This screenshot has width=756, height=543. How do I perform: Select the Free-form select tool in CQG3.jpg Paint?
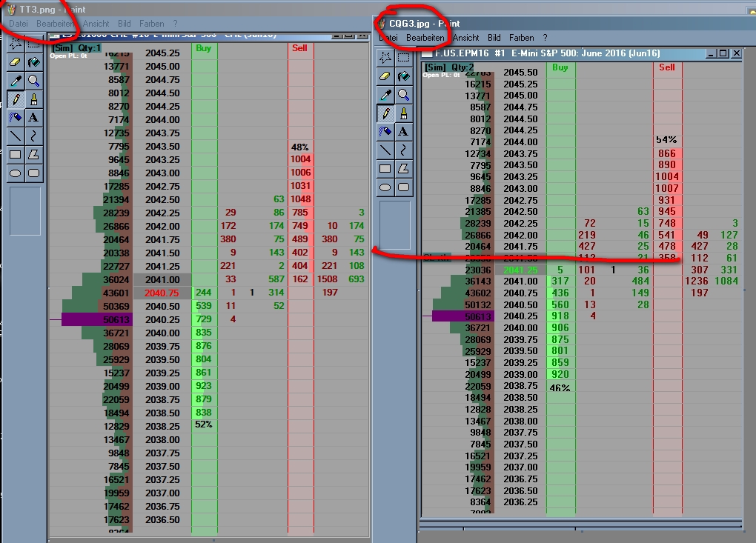(385, 58)
